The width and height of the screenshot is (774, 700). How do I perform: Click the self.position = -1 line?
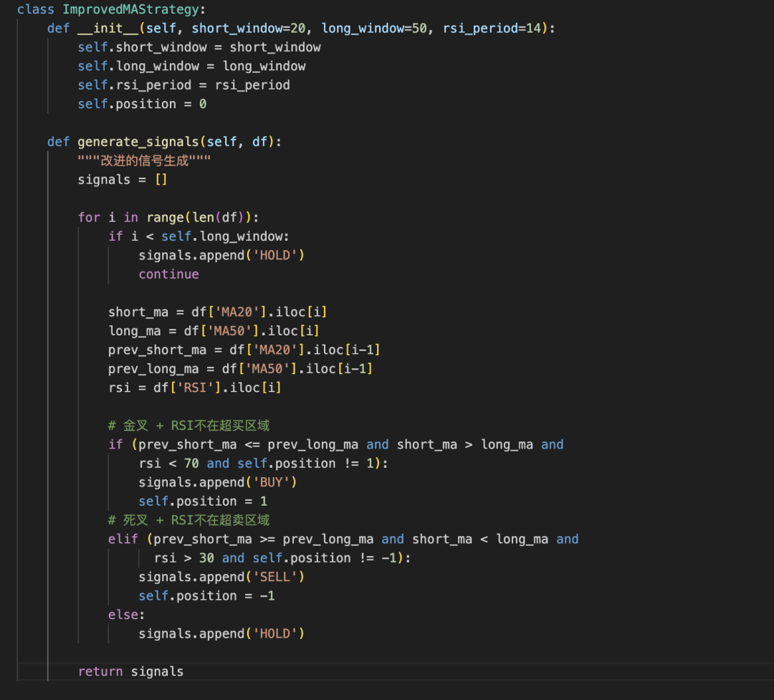[x=206, y=596]
